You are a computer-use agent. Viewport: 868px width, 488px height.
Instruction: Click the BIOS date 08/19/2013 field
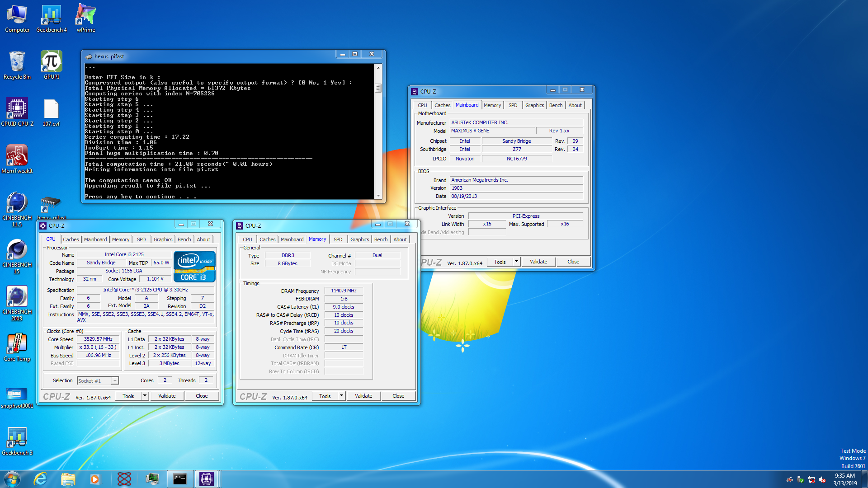click(x=516, y=196)
